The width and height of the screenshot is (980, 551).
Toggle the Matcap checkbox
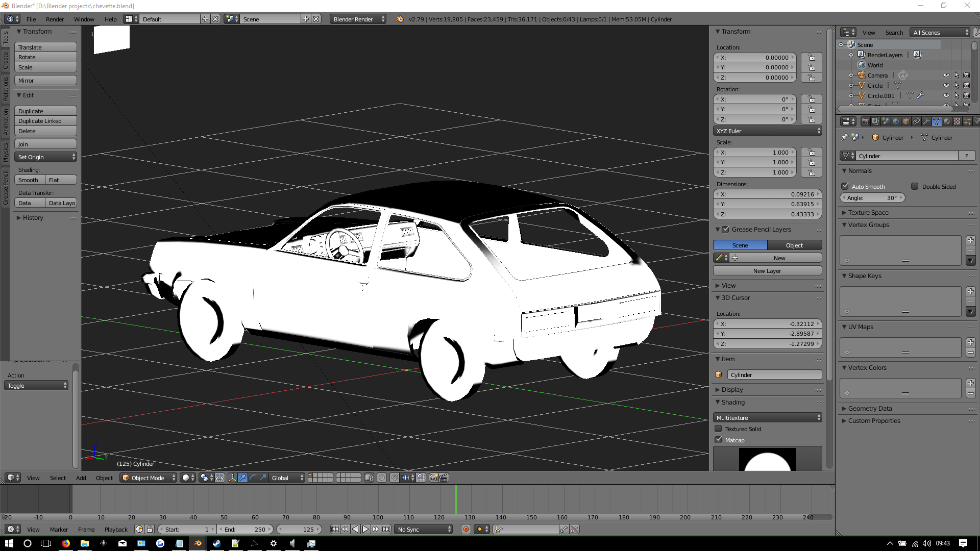(x=719, y=440)
